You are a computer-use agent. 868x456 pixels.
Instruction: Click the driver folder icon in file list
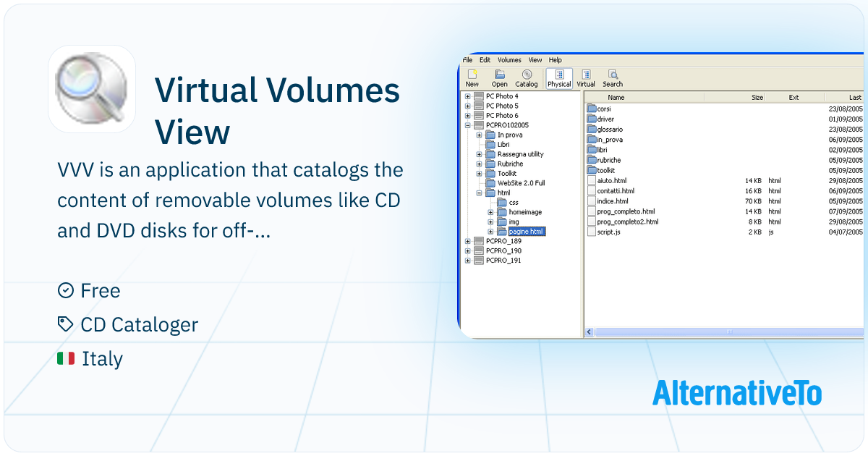point(591,119)
